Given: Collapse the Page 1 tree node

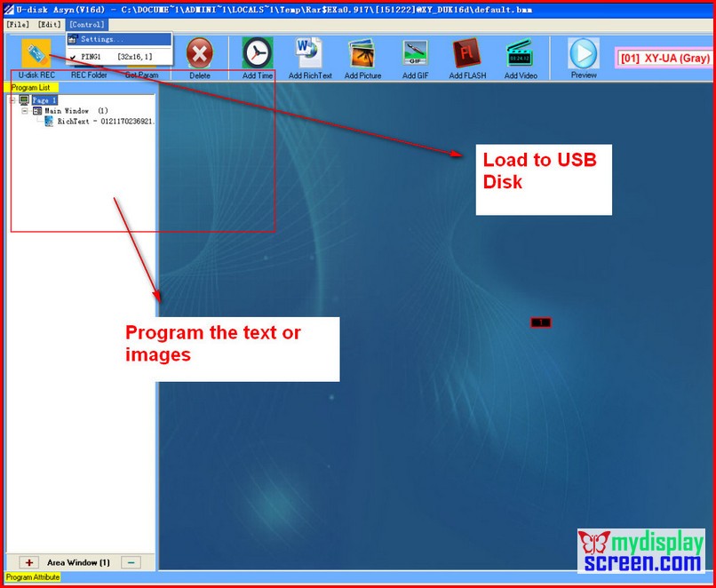Looking at the screenshot, I should coord(13,100).
